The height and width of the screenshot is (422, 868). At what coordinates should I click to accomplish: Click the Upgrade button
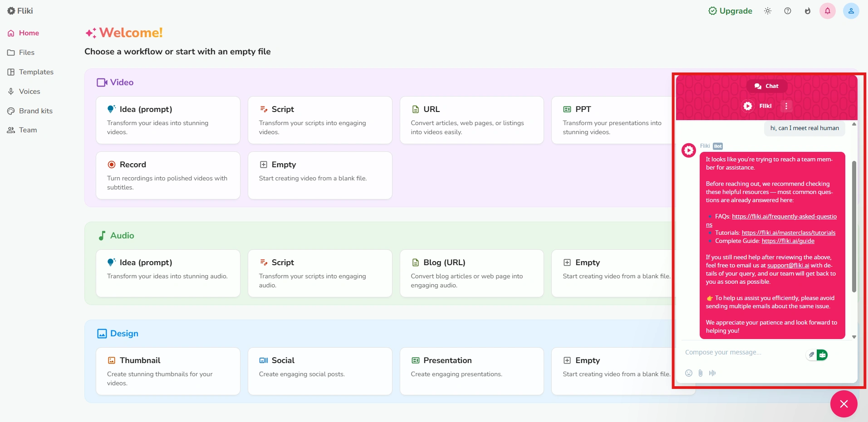[730, 11]
